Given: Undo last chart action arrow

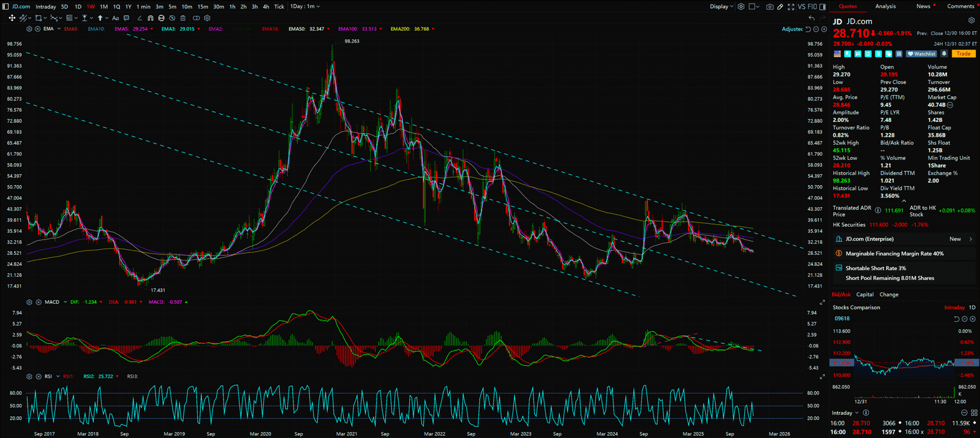Looking at the screenshot, I should [812, 18].
